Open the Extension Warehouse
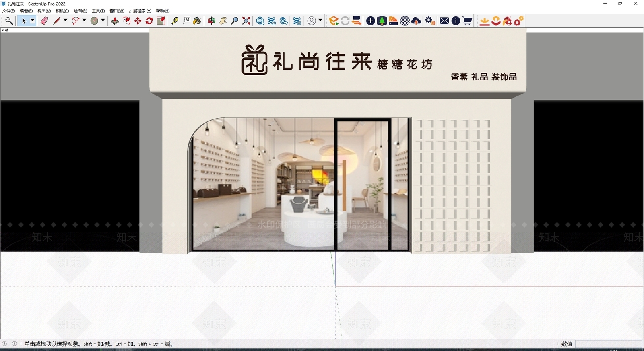Image resolution: width=644 pixels, height=351 pixels. coord(272,21)
